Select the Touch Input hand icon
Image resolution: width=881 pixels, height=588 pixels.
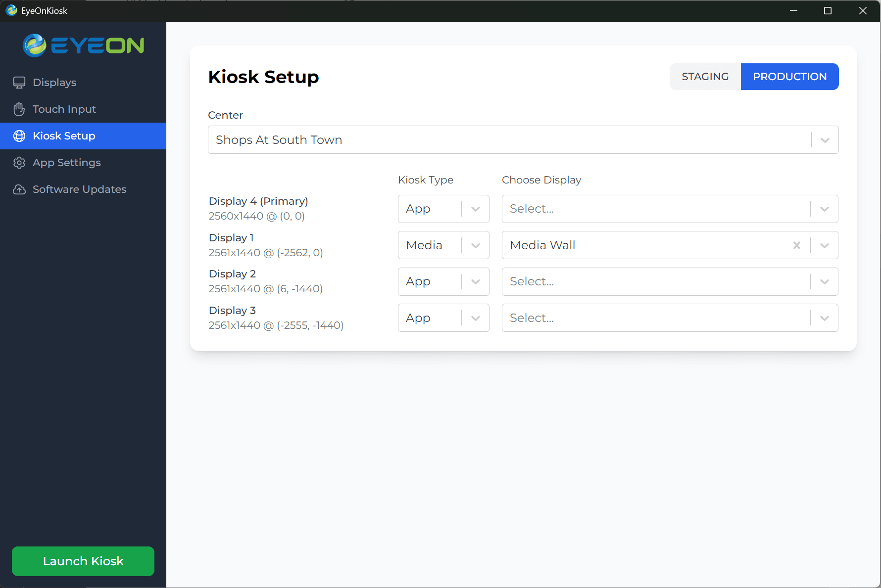coord(19,109)
